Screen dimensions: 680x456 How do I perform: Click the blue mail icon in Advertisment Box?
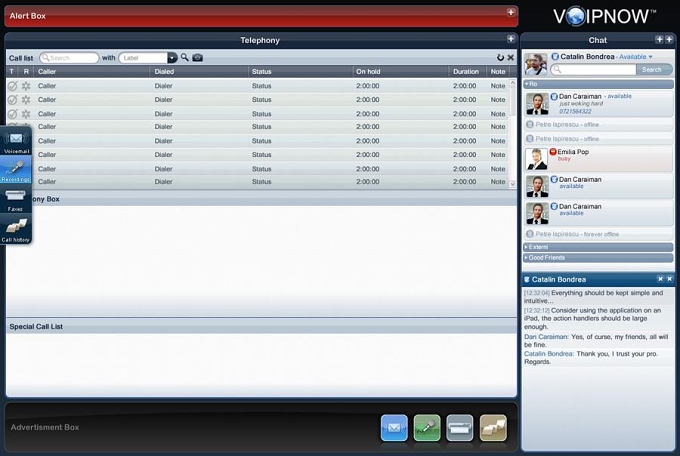click(x=394, y=428)
